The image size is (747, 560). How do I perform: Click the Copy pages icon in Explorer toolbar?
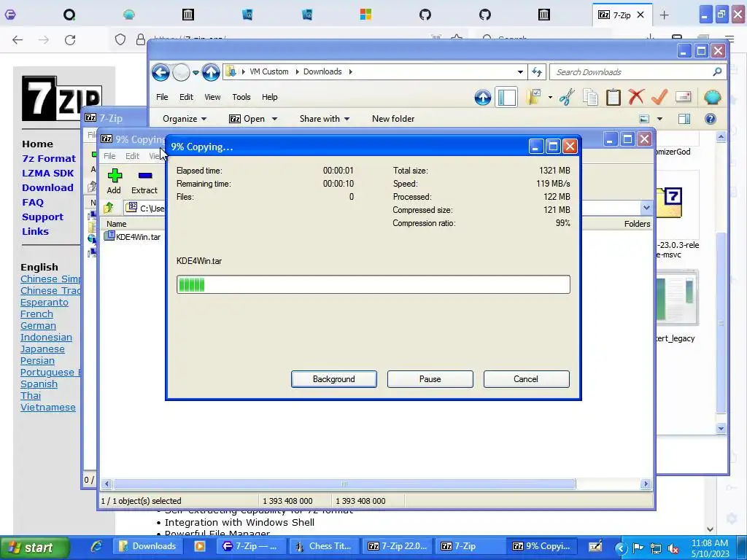[590, 97]
